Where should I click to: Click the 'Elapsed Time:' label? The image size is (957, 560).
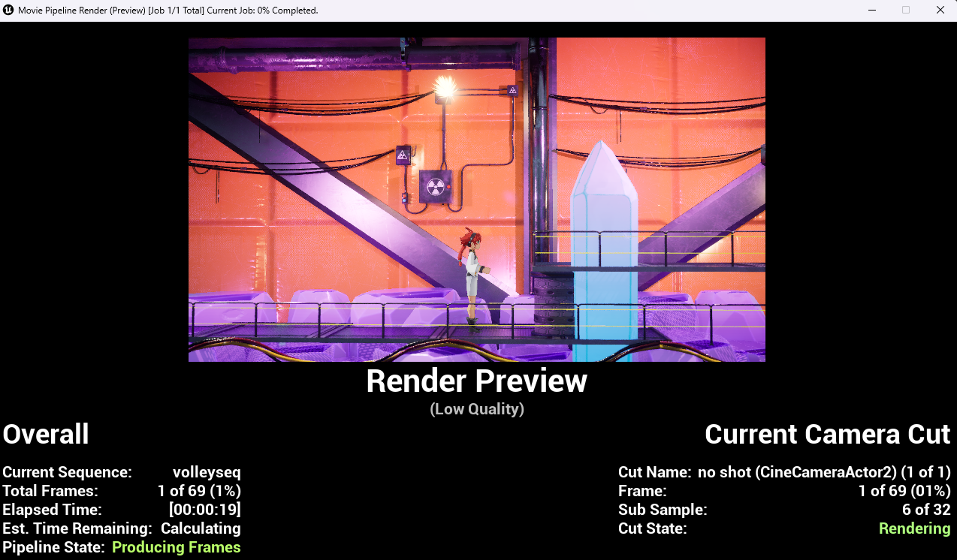(x=52, y=510)
